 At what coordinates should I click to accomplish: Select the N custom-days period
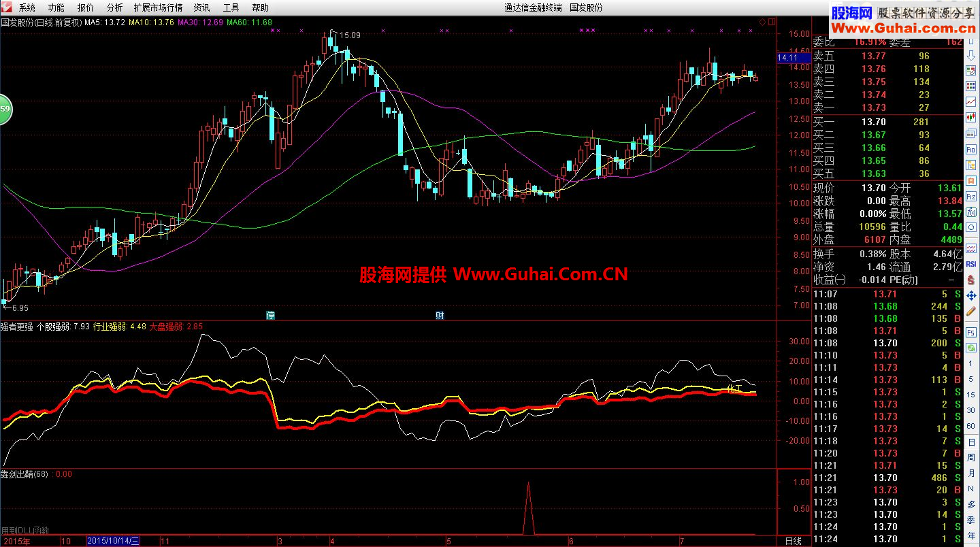pos(971,488)
